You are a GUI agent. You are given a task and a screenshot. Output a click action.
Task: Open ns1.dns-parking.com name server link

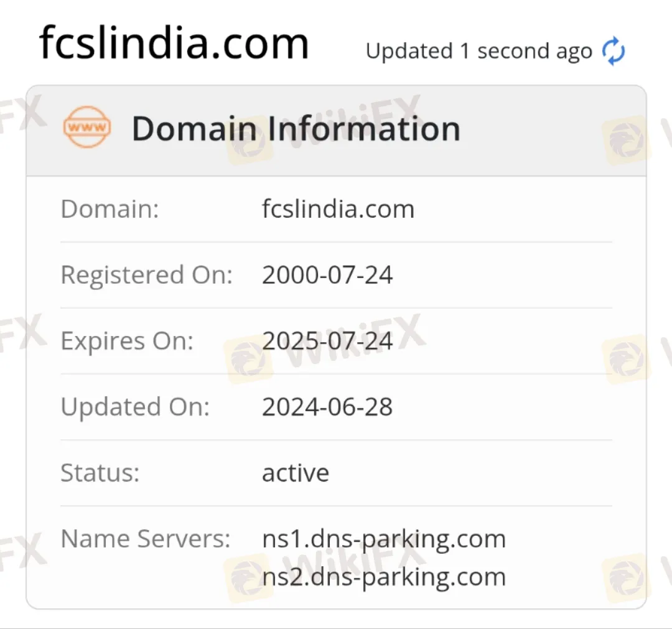383,538
